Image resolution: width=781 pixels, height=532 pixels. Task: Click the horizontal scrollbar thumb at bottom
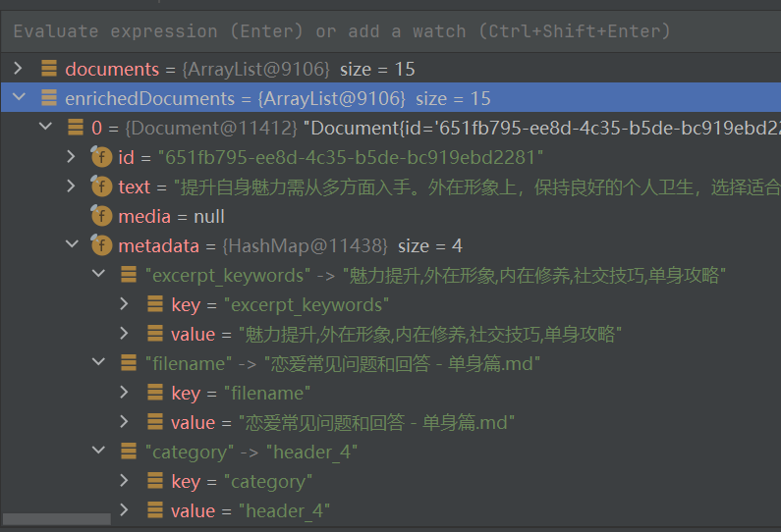[x=57, y=518]
